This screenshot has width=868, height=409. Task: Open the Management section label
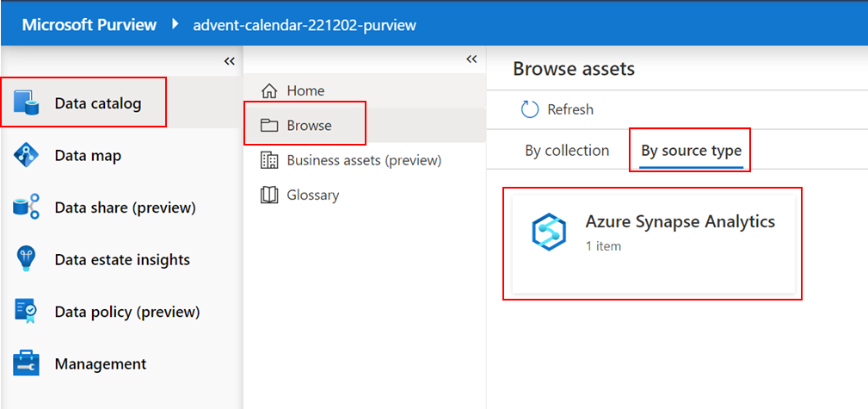point(100,364)
